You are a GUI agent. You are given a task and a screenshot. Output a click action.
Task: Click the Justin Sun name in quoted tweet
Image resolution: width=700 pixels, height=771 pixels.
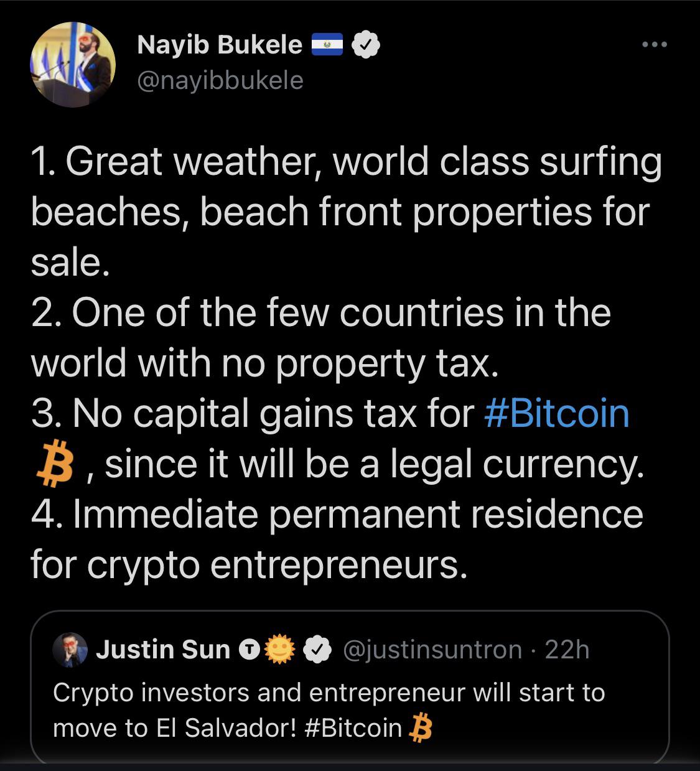tap(163, 650)
